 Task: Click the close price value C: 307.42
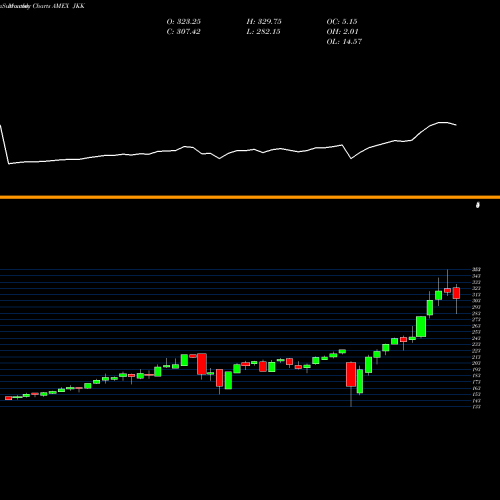183,32
